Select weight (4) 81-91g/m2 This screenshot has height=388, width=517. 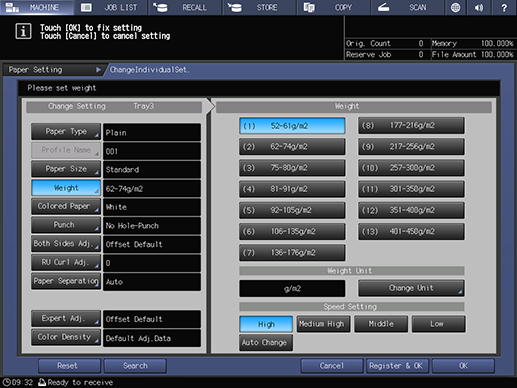(292, 189)
